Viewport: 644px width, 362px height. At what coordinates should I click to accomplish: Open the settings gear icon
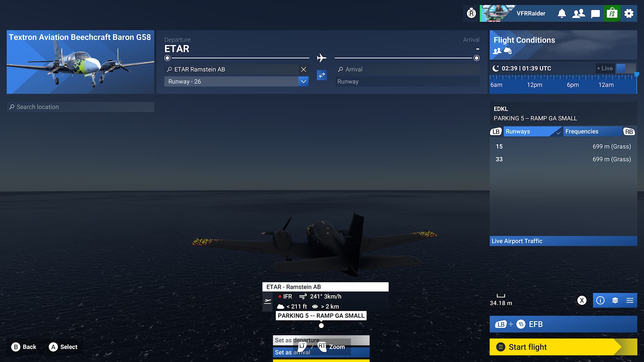pos(629,13)
